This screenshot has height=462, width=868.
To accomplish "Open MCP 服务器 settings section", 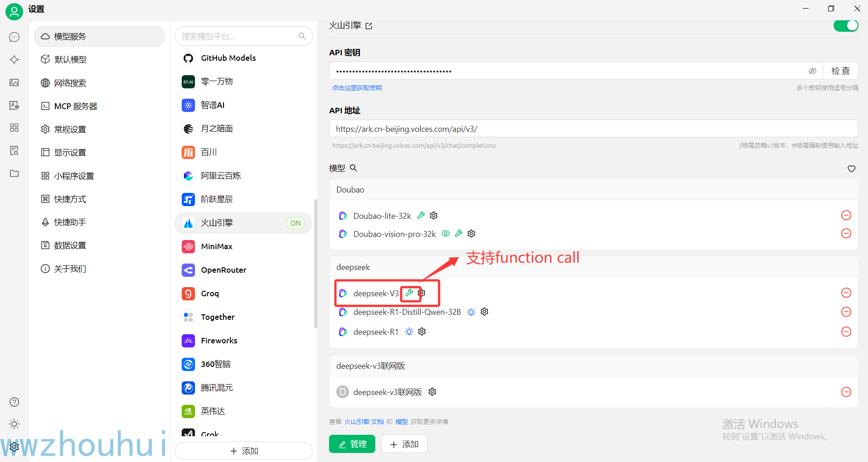I will coord(99,106).
